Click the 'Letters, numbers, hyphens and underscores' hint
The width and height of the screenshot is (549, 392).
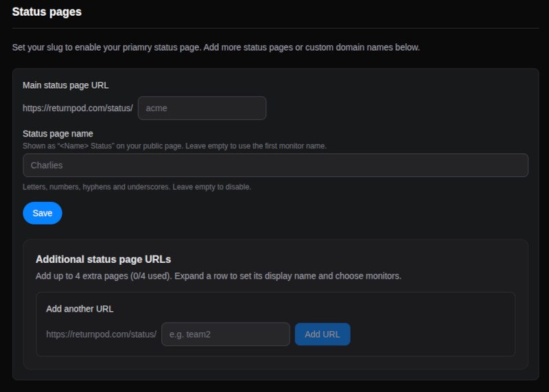tap(137, 187)
